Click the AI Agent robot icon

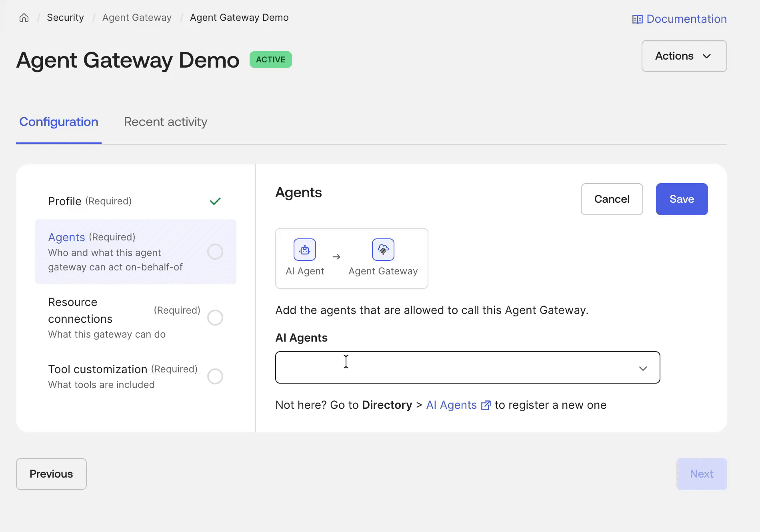point(305,250)
